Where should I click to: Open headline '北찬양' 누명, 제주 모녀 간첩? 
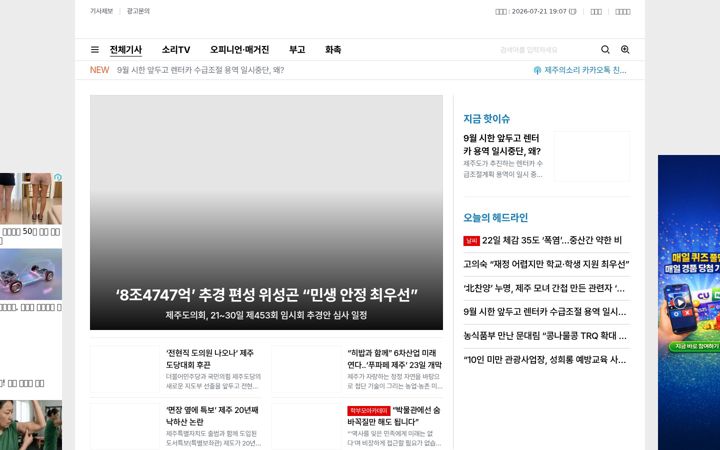point(544,288)
